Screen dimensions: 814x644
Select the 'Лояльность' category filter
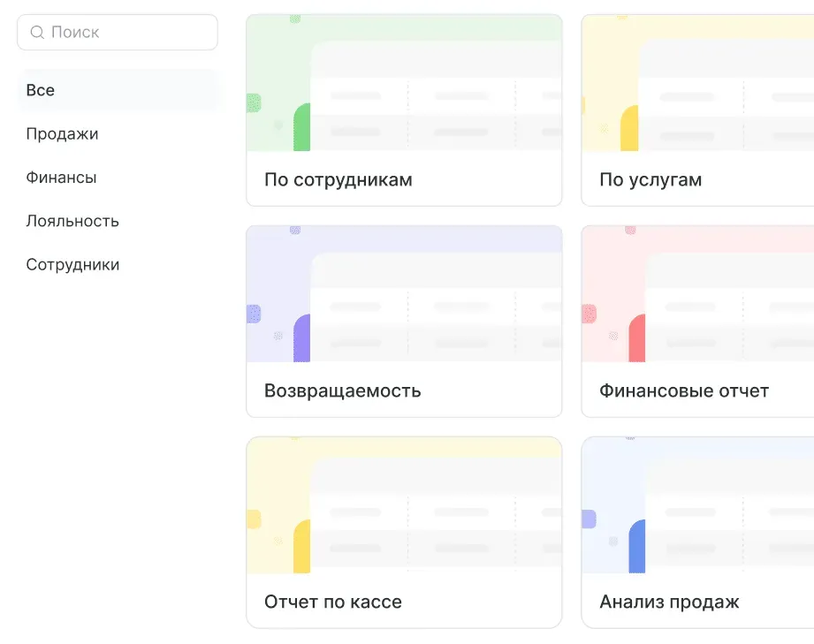coord(72,221)
